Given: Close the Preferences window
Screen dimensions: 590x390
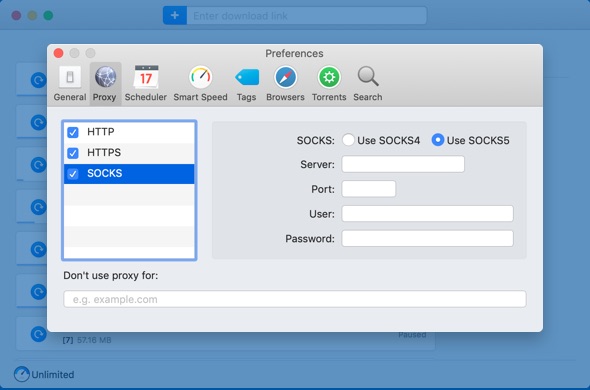Looking at the screenshot, I should (59, 53).
